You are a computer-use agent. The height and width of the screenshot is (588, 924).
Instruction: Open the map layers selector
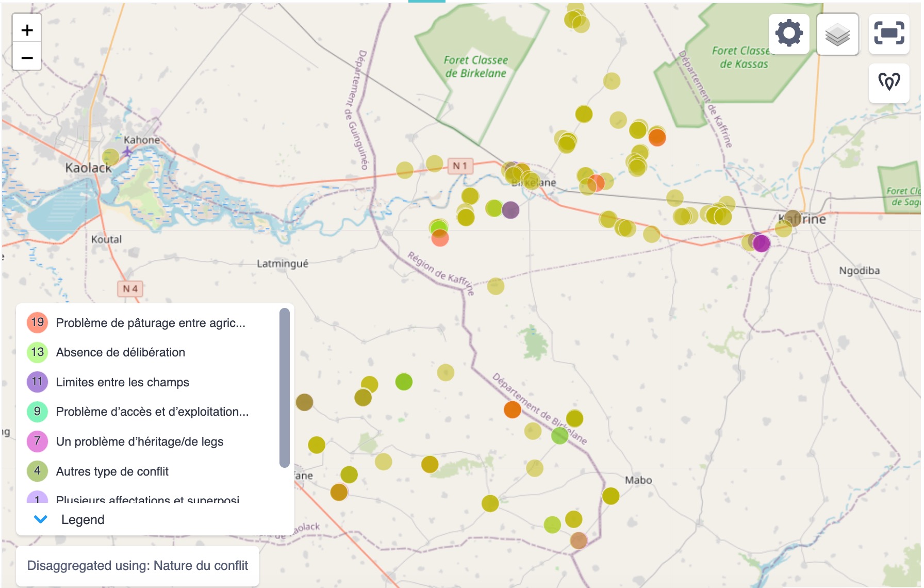(x=837, y=35)
